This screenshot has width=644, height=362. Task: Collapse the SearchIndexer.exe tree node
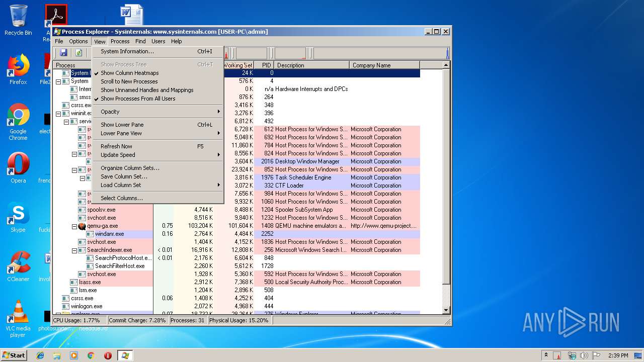coord(74,250)
